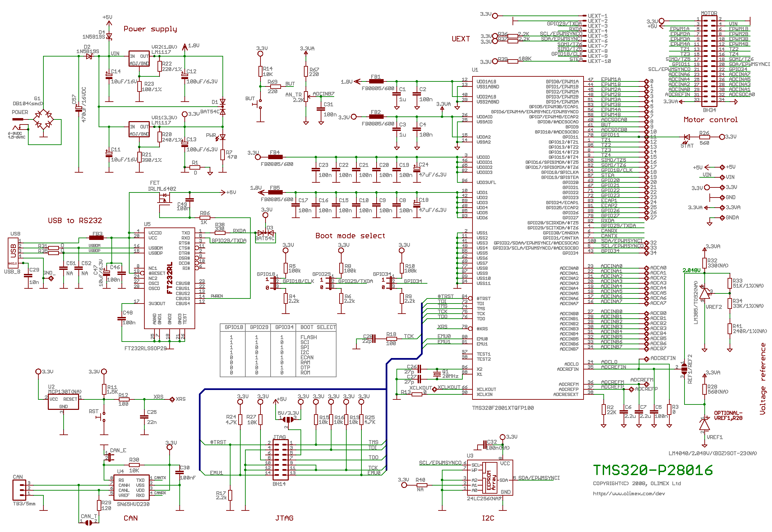Click the 'Motor control' section title

coord(711,119)
